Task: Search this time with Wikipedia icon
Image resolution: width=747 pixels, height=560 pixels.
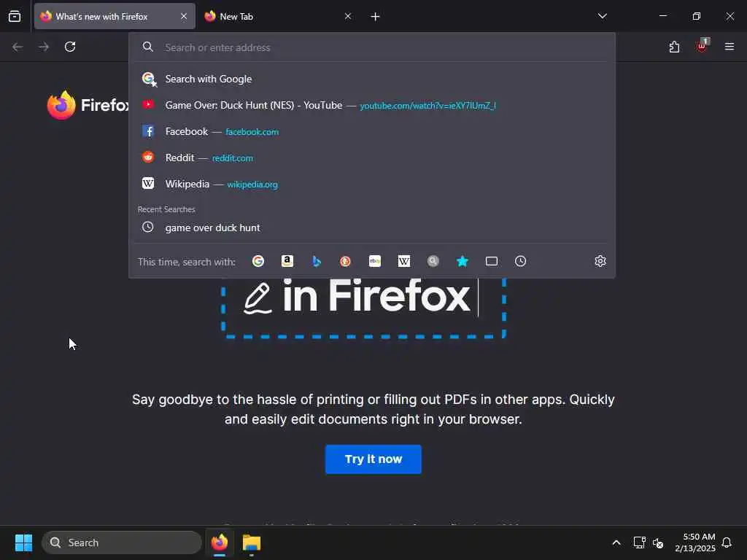Action: click(x=404, y=261)
